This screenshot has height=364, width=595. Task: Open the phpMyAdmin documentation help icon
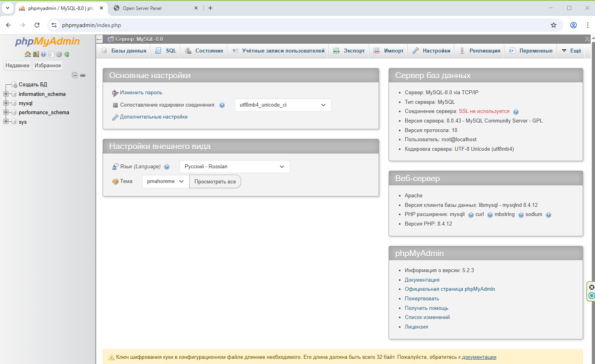(43, 54)
